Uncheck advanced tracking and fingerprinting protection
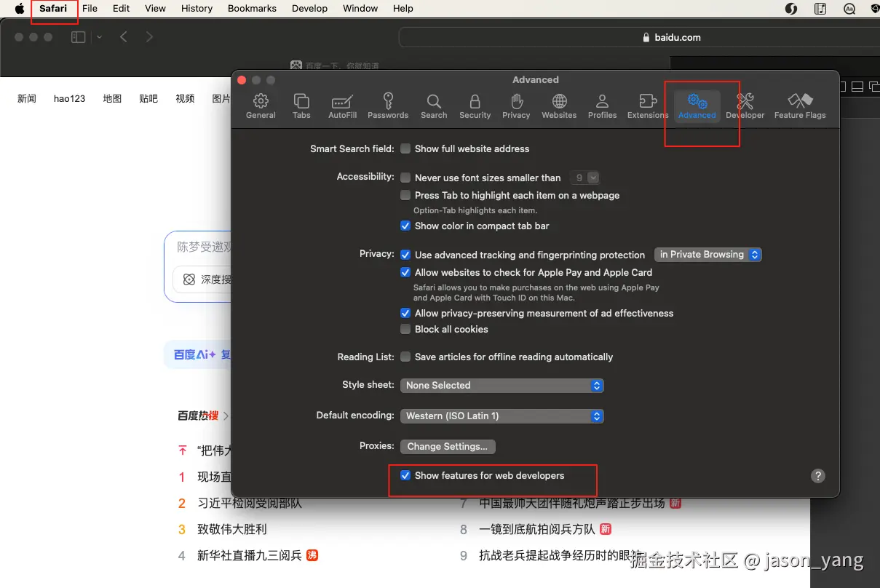This screenshot has width=880, height=588. click(x=405, y=255)
